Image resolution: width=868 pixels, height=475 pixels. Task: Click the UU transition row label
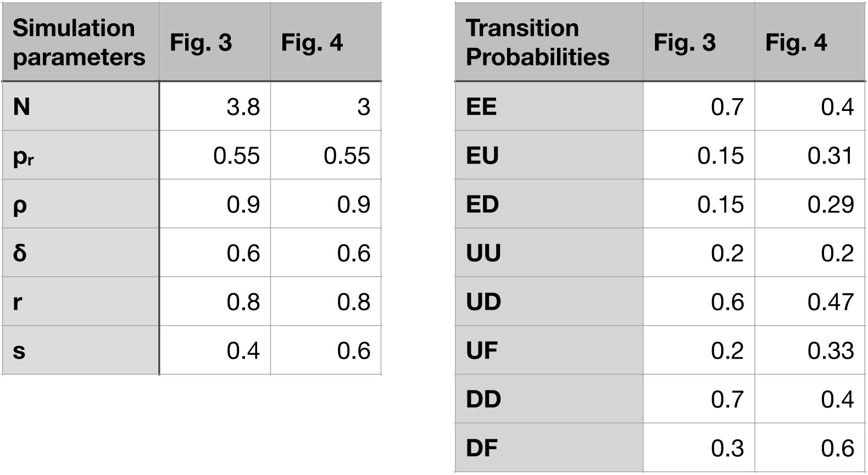click(548, 253)
